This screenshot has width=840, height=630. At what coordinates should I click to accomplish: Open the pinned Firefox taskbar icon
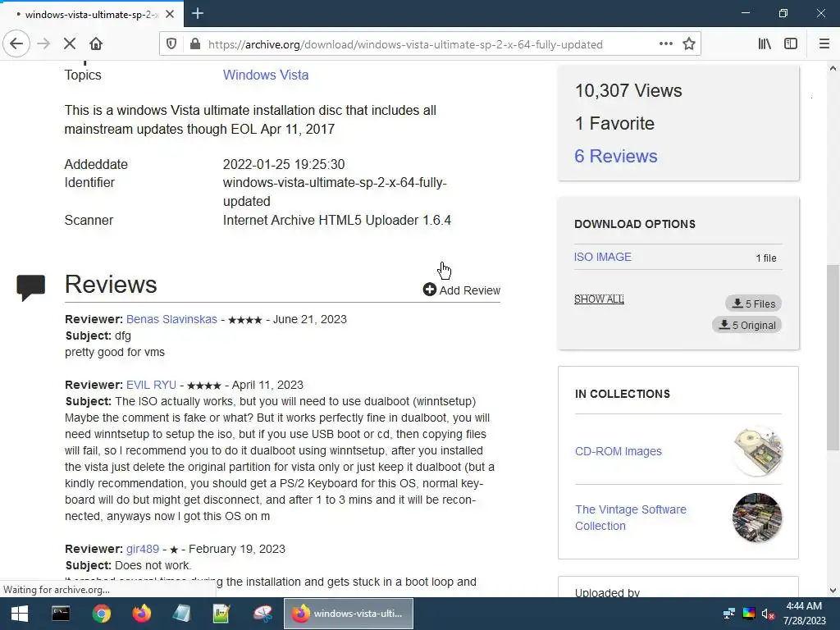(x=142, y=614)
